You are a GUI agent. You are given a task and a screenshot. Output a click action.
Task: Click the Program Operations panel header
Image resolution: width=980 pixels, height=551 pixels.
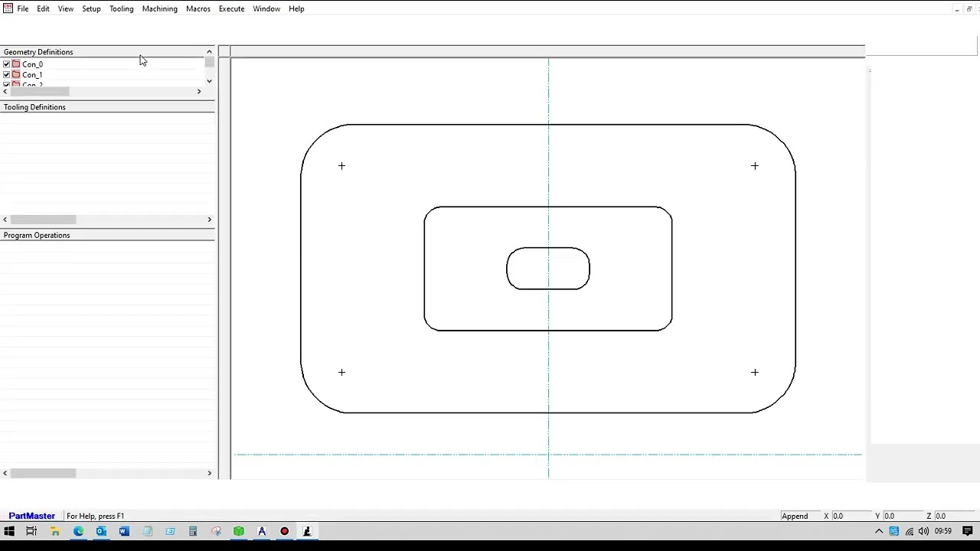[107, 235]
